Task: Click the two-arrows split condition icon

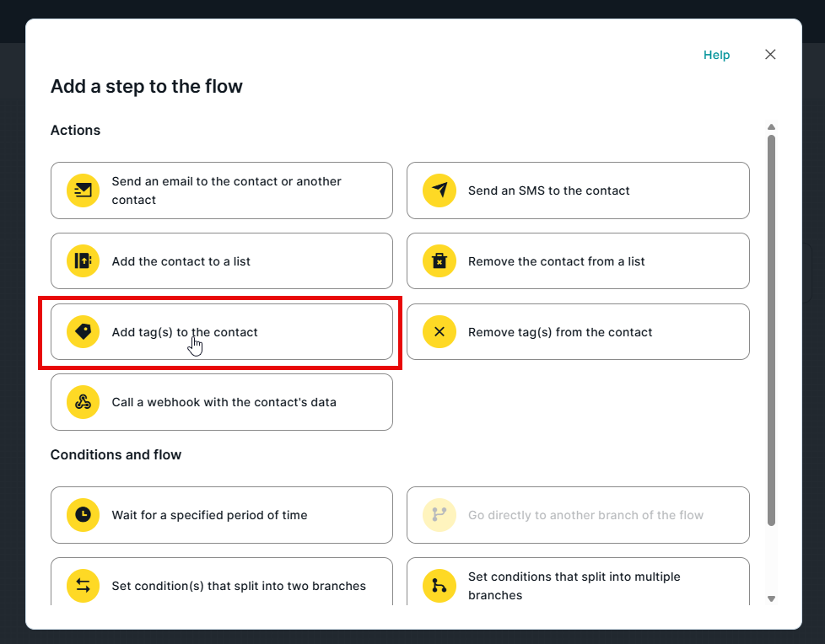Action: (x=83, y=586)
